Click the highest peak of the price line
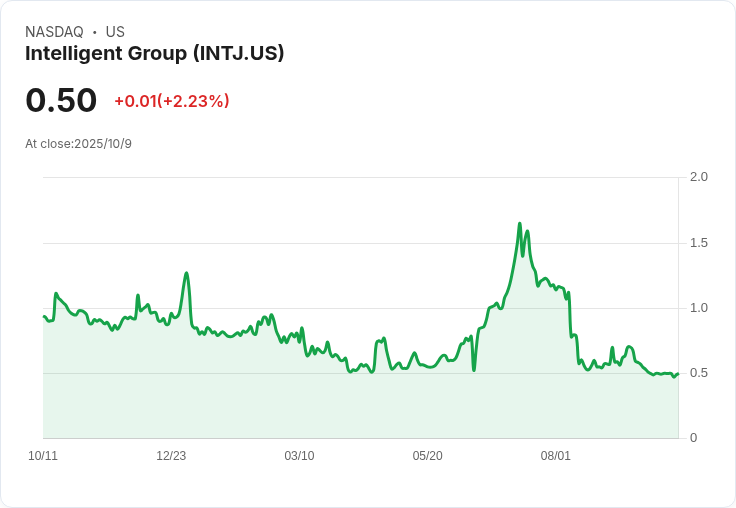This screenshot has width=736, height=508. [520, 224]
